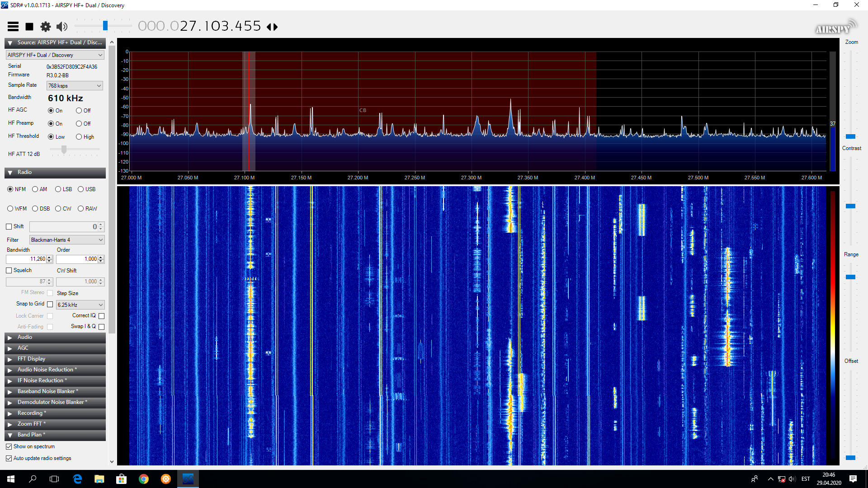868x488 pixels.
Task: Select the AM demodulation mode
Action: pyautogui.click(x=35, y=189)
